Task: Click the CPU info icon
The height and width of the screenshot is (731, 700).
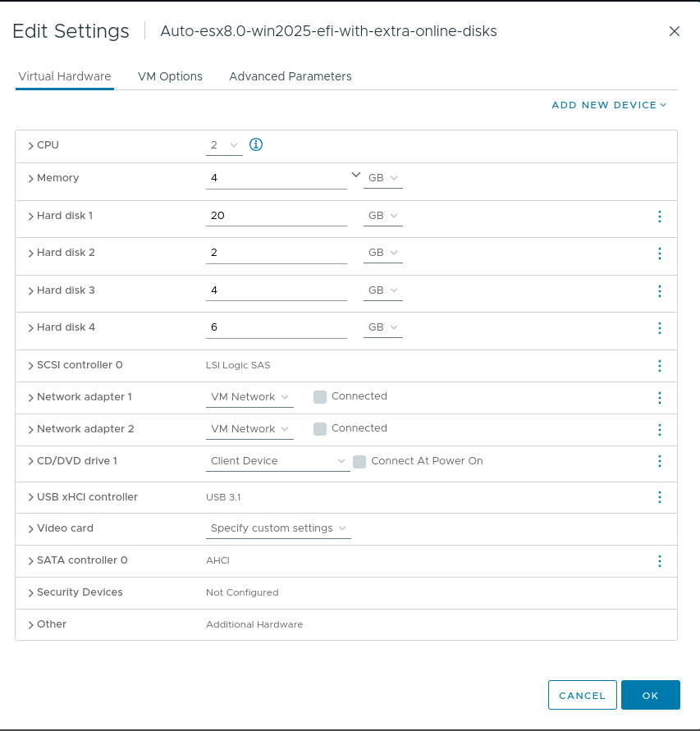Action: pos(256,144)
